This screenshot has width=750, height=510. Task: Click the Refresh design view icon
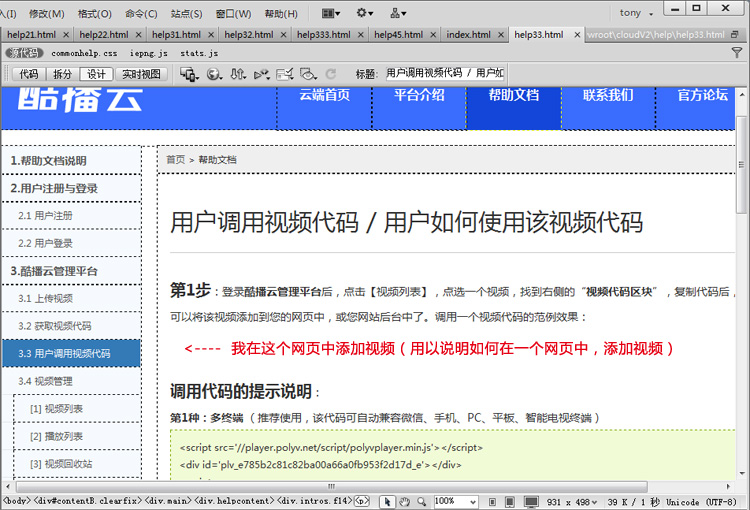tap(331, 74)
